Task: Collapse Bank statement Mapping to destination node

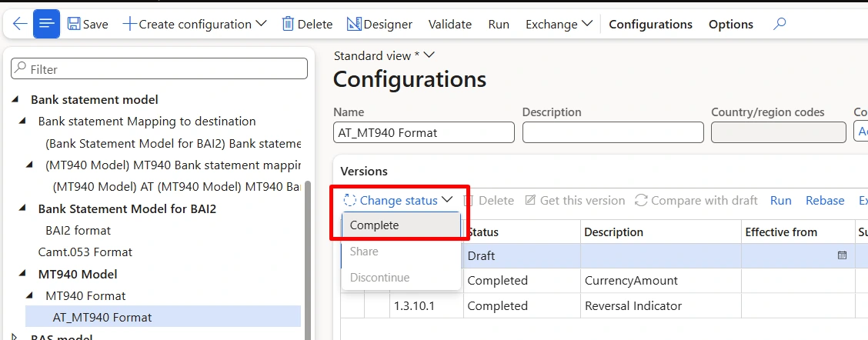Action: pos(22,122)
